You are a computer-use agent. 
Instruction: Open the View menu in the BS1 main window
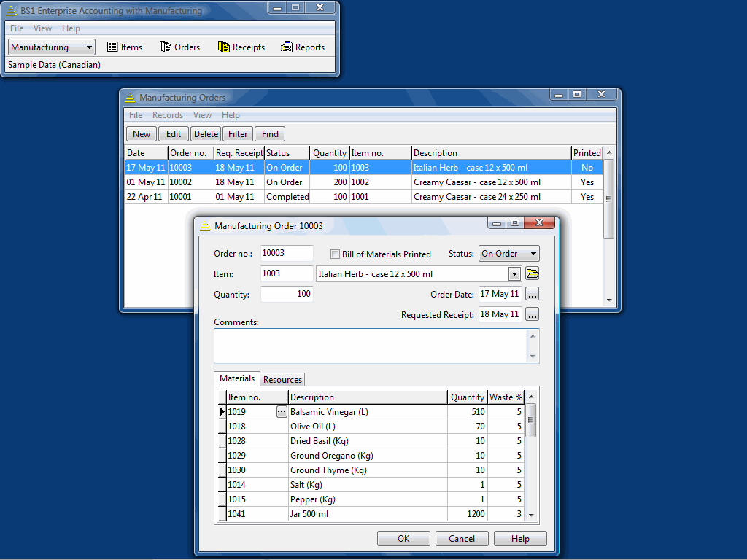click(42, 28)
